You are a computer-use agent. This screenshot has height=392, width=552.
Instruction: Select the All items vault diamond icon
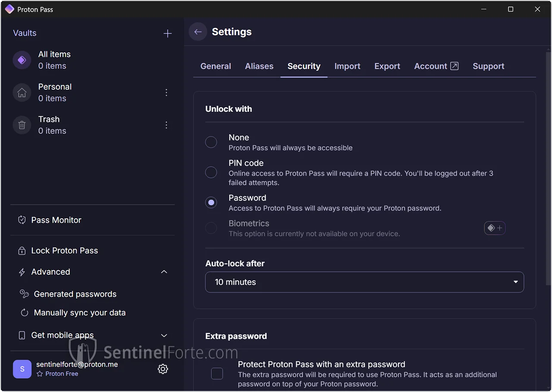tap(22, 60)
